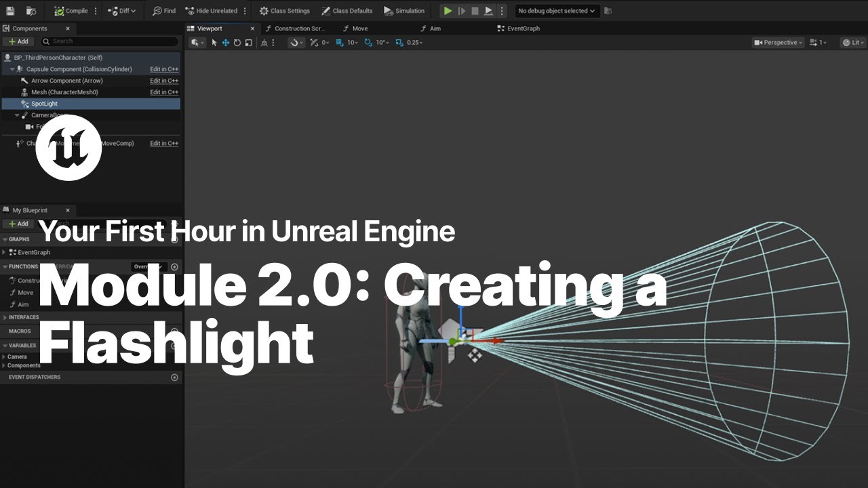This screenshot has width=868, height=488.
Task: Open rotation snap 10° dropdown
Action: [382, 42]
